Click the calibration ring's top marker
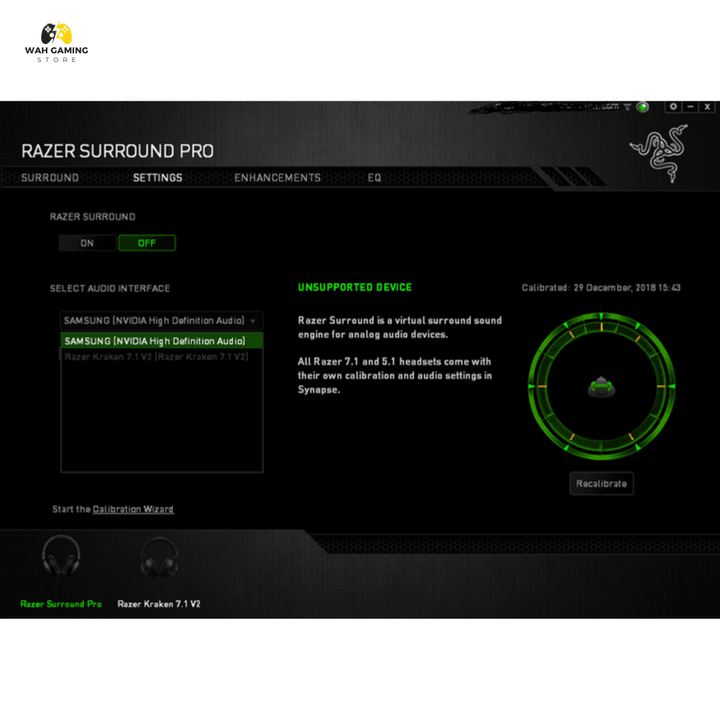The height and width of the screenshot is (720, 720). coord(601,316)
